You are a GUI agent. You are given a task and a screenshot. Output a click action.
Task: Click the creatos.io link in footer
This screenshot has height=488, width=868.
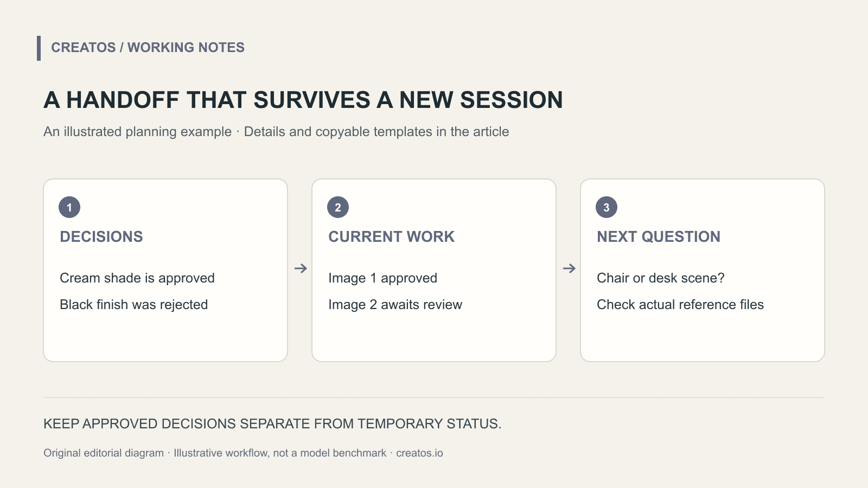tap(419, 453)
